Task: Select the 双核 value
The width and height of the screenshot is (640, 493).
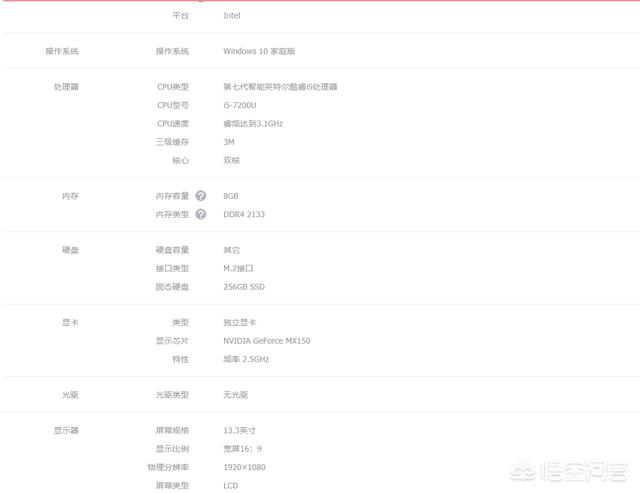Action: [231, 160]
